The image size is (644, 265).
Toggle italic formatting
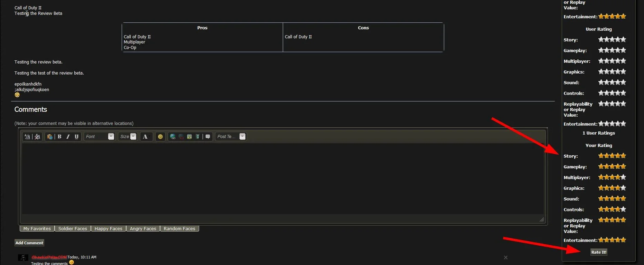coord(68,137)
